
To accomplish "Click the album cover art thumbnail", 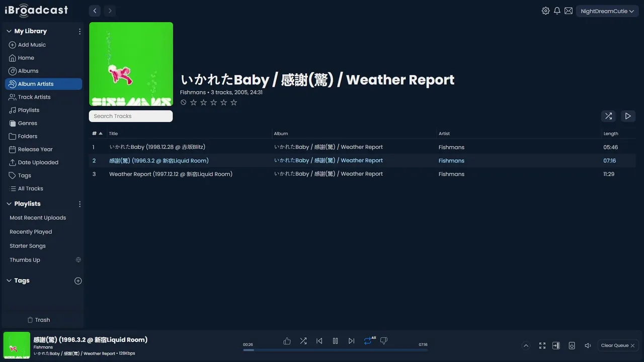I will (x=131, y=64).
